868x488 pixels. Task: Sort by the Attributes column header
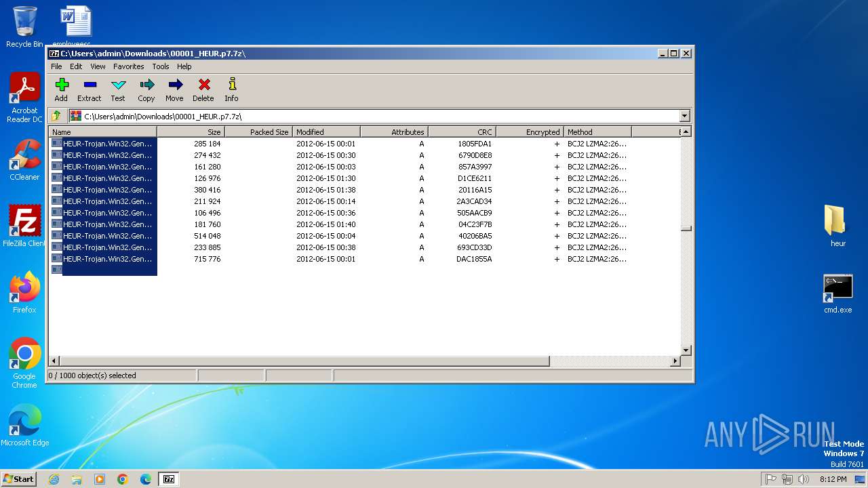pyautogui.click(x=394, y=132)
